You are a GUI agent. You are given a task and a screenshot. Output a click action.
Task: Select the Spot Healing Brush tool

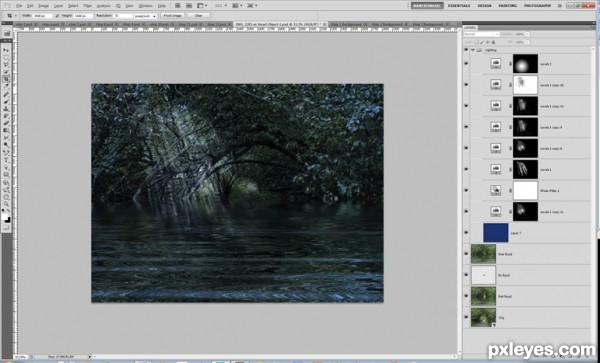(7, 94)
